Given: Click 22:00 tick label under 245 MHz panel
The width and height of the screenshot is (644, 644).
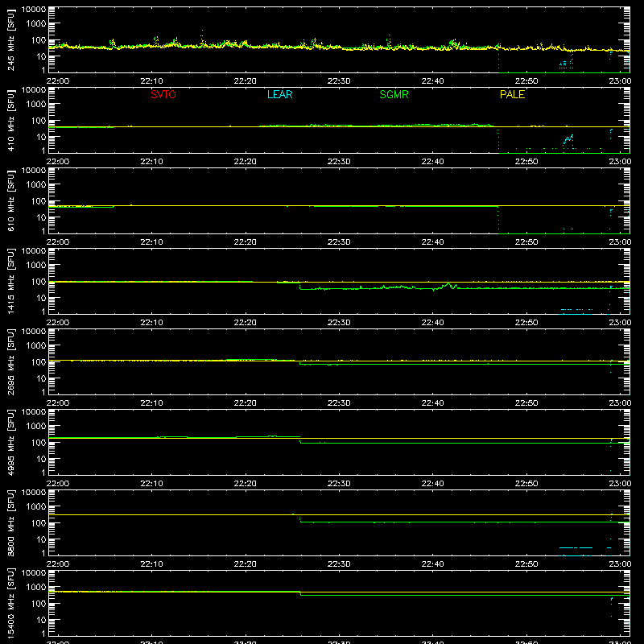Looking at the screenshot, I should pos(57,81).
